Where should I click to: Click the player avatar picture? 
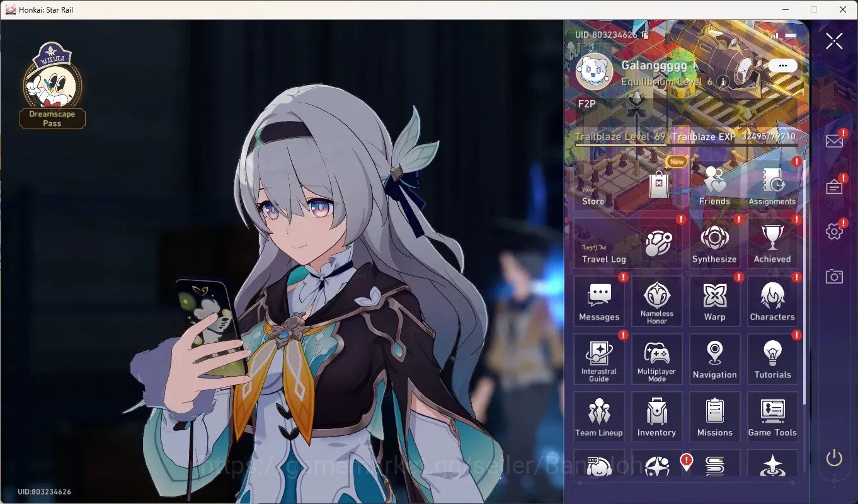click(x=594, y=71)
